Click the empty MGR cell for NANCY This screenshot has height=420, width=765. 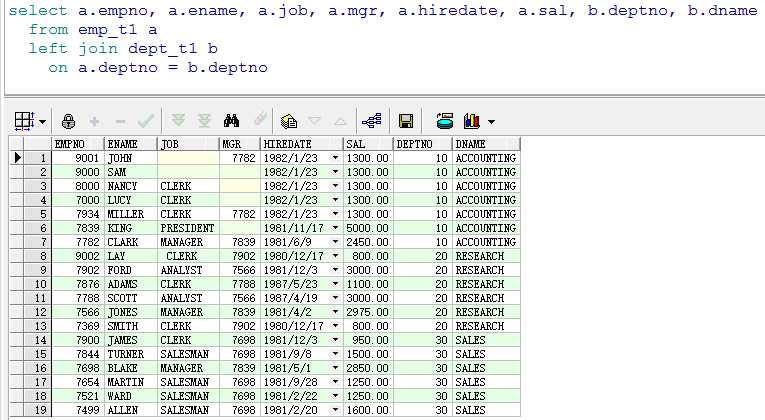pos(240,186)
